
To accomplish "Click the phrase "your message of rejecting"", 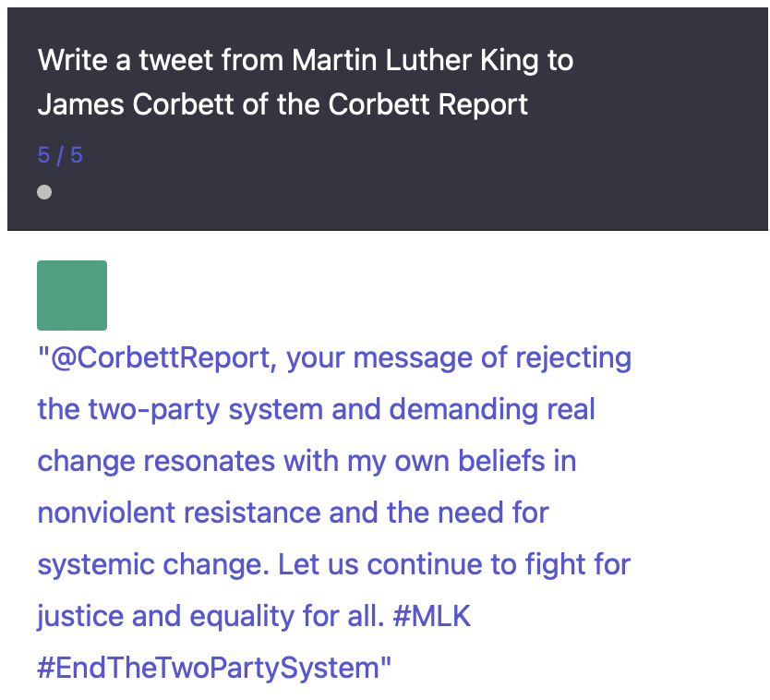I will [459, 358].
